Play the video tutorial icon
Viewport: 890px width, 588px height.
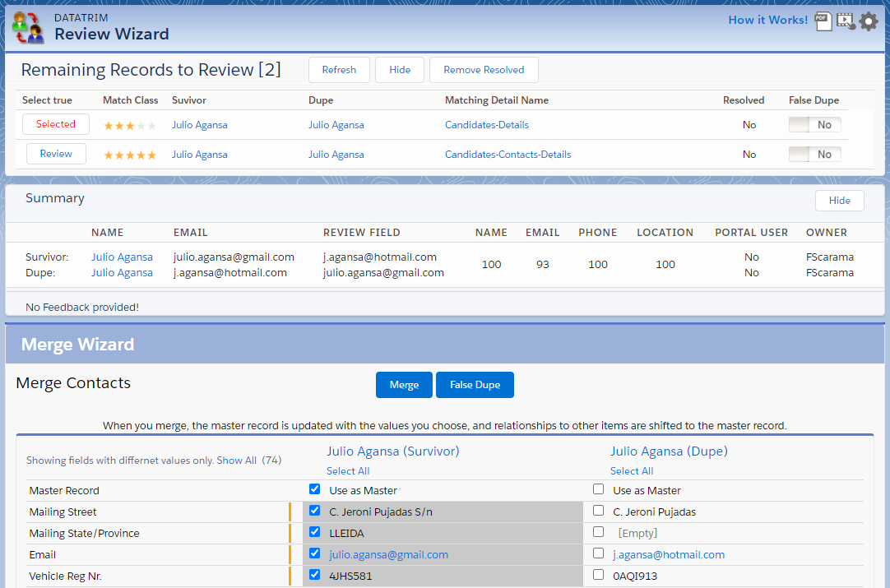(x=846, y=21)
